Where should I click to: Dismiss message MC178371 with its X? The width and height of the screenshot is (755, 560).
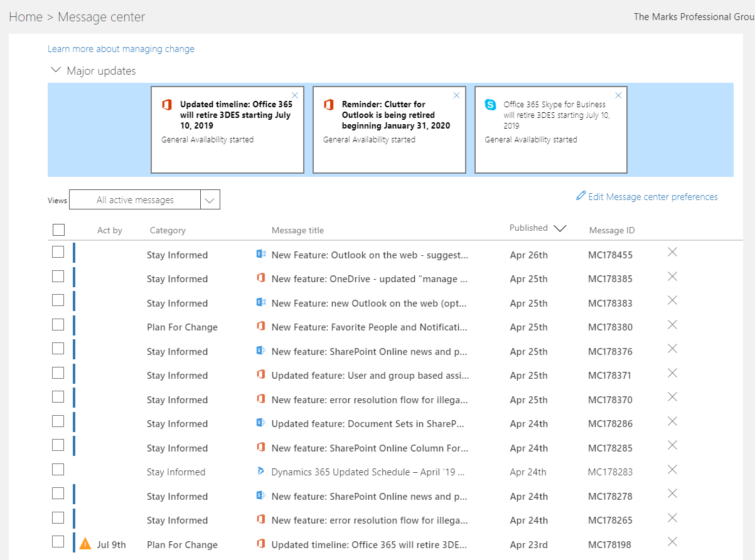672,372
